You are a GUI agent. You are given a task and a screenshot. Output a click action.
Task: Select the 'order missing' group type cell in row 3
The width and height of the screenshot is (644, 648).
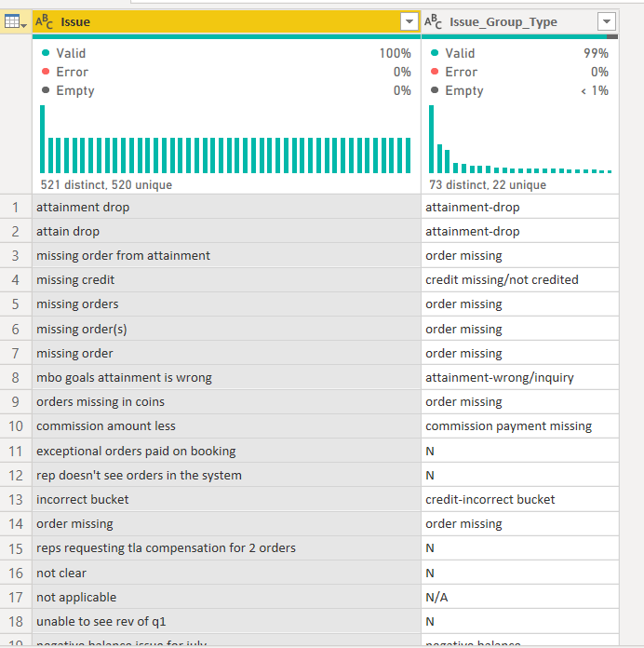click(x=519, y=255)
